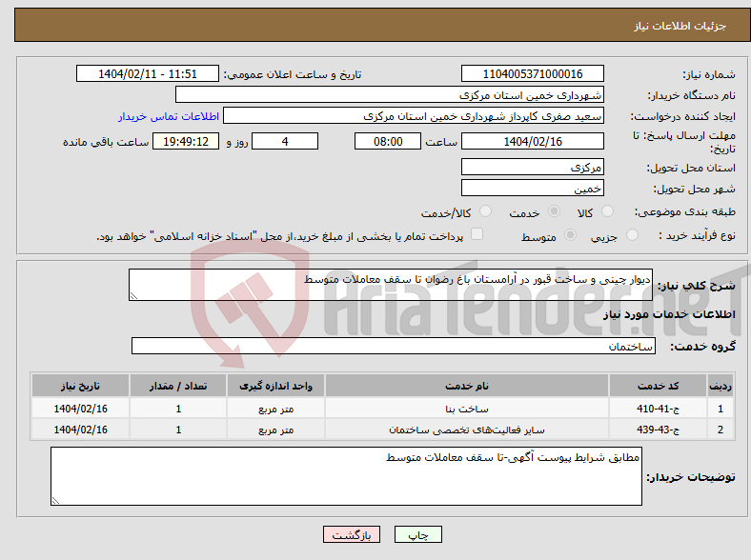This screenshot has width=751, height=560.
Task: Toggle the اسناد خزانه اسلامی payment checkbox
Action: (477, 234)
